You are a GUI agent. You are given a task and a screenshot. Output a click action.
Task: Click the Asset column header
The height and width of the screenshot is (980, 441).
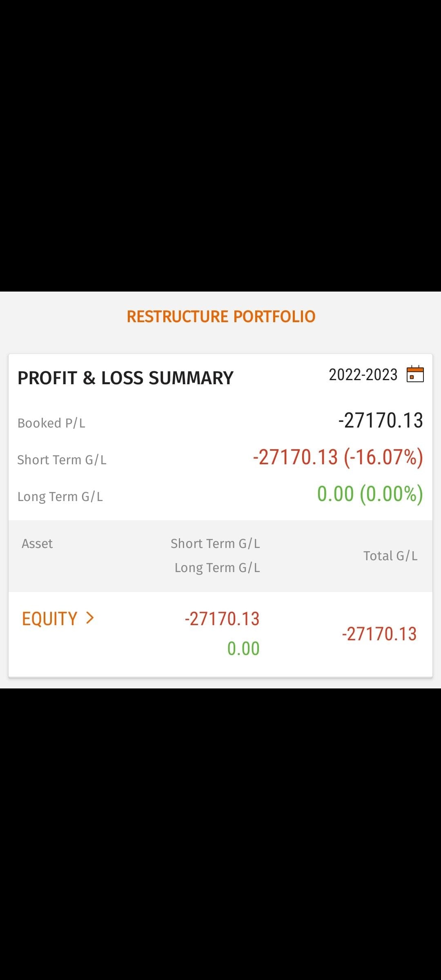(37, 543)
